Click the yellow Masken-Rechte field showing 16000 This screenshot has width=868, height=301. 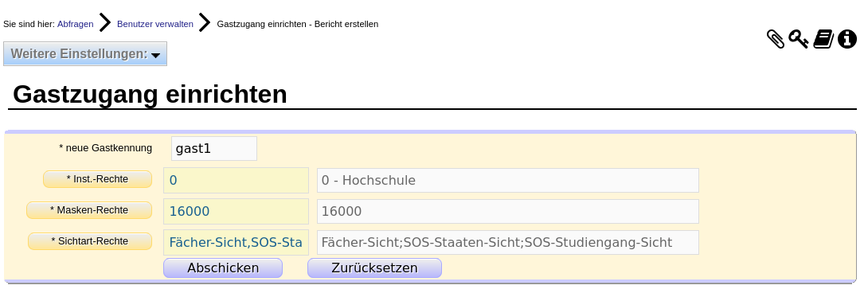tap(236, 211)
